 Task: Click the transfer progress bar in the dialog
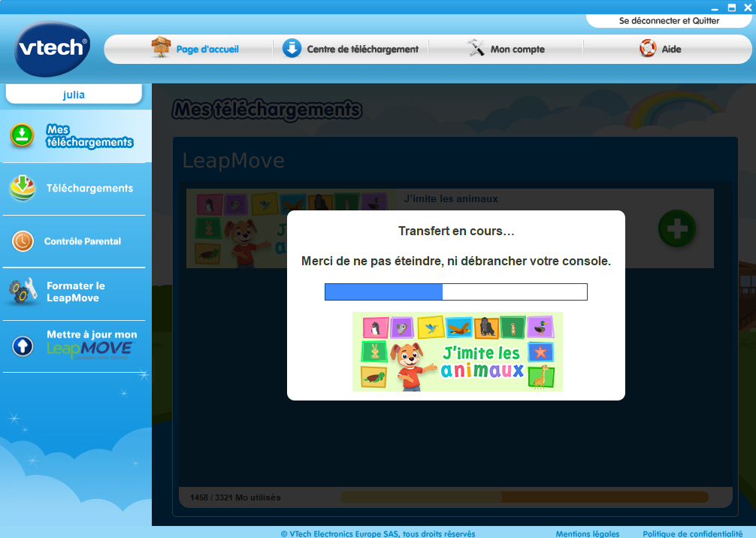(x=455, y=292)
